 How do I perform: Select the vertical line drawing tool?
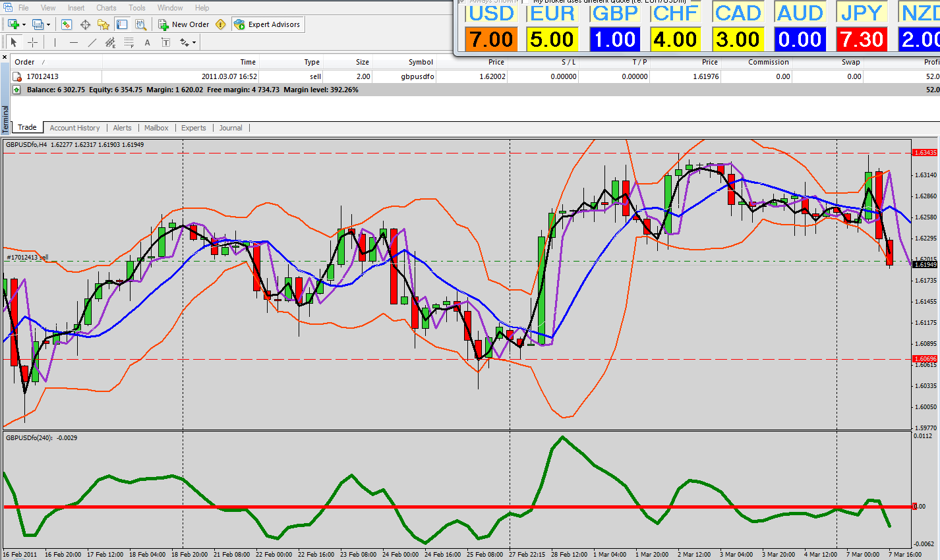click(55, 42)
